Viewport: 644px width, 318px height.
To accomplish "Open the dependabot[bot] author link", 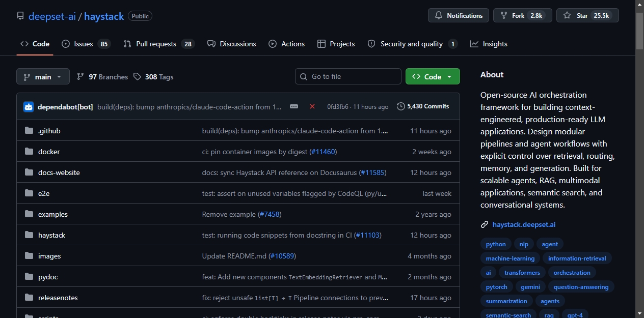I will point(65,107).
